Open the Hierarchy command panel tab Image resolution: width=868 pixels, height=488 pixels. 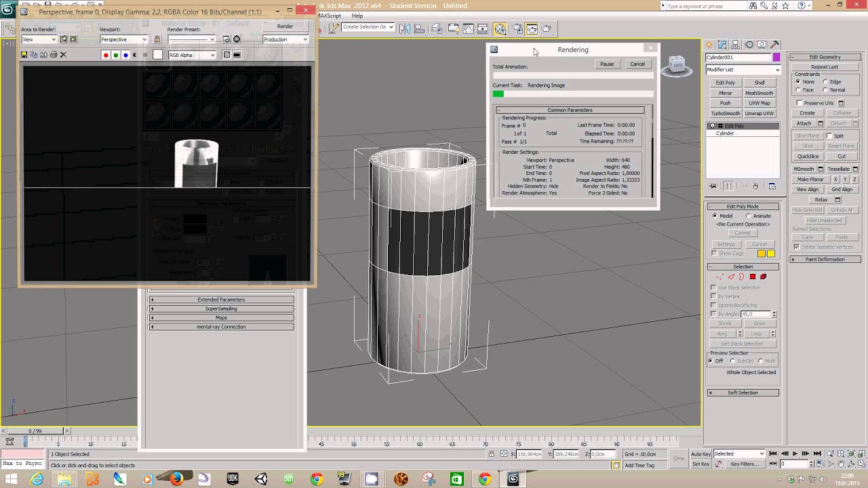pyautogui.click(x=736, y=45)
